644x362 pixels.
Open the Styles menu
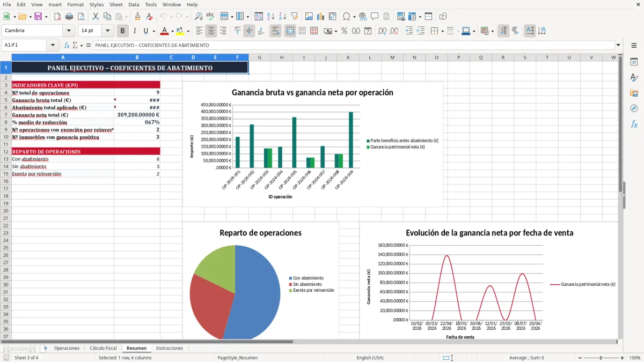(97, 4)
